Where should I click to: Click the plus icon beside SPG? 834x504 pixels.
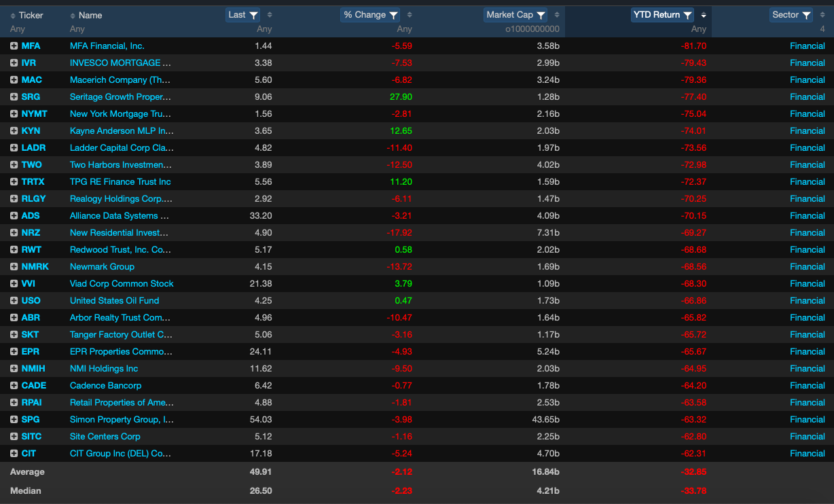14,419
